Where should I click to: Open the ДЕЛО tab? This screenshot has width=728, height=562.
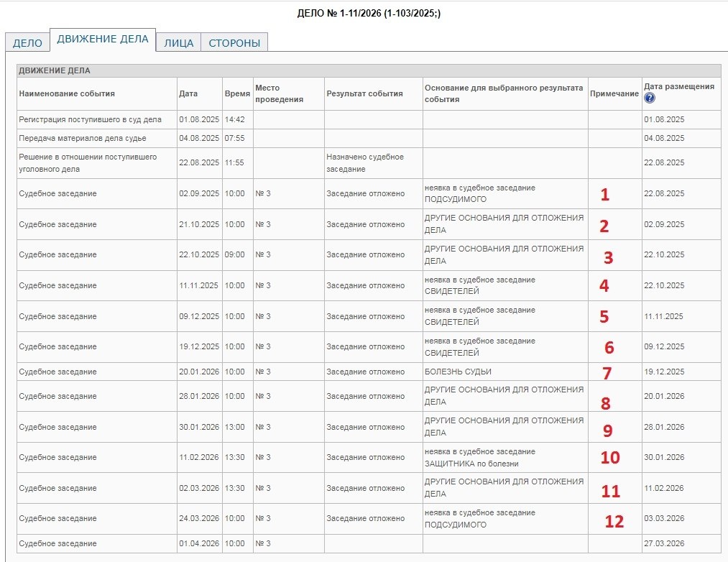click(x=27, y=42)
